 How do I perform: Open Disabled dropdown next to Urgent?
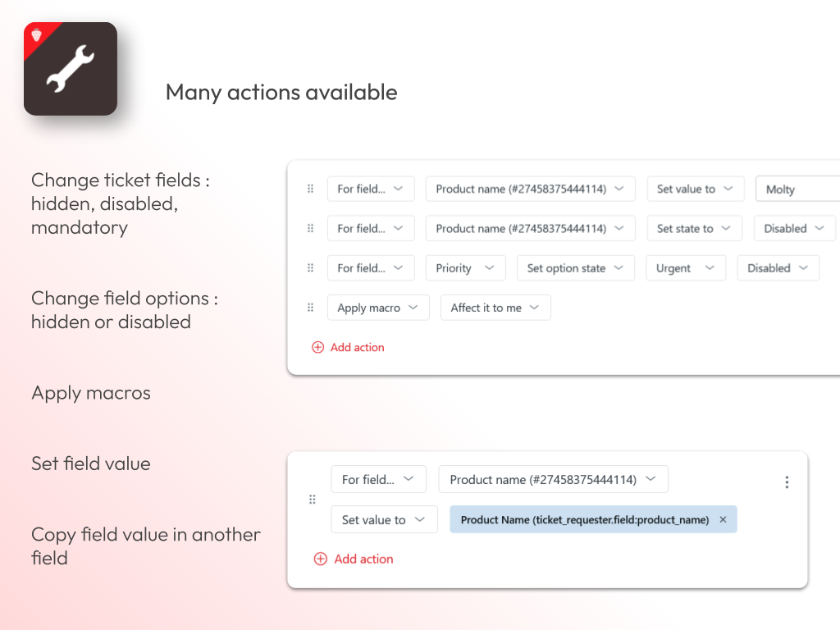(778, 268)
